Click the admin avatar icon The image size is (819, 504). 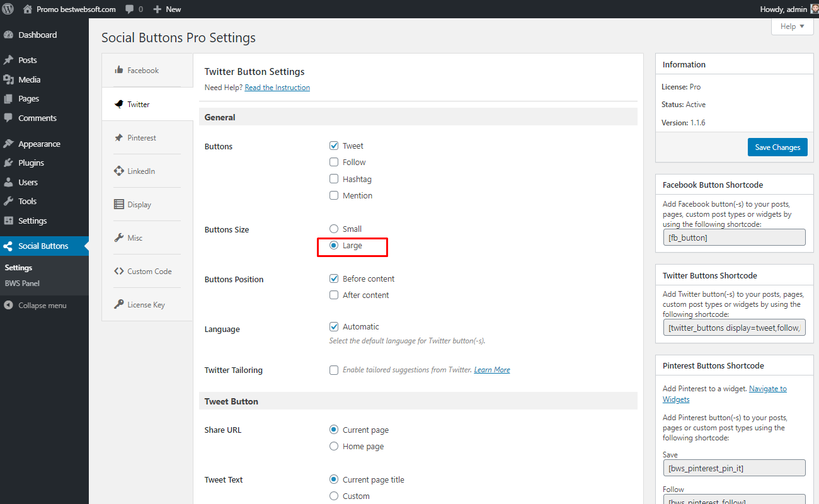coord(814,9)
